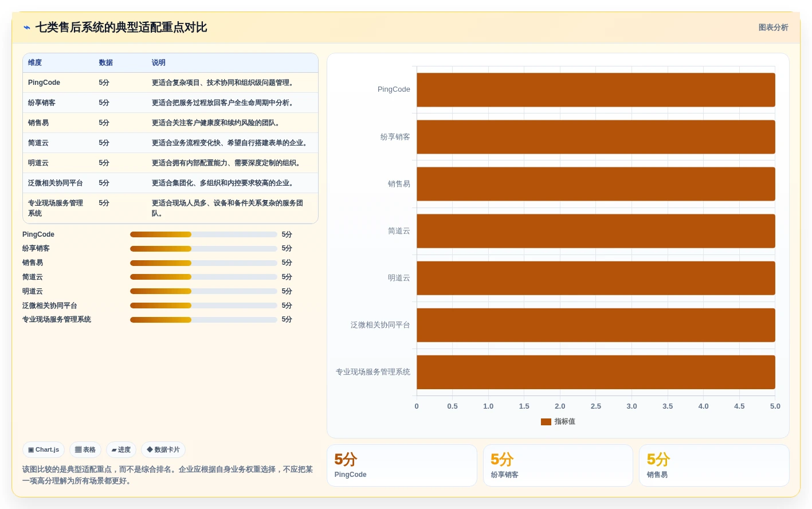This screenshot has height=509, width=812.
Task: Toggle the 指标值 legend label
Action: (x=565, y=422)
